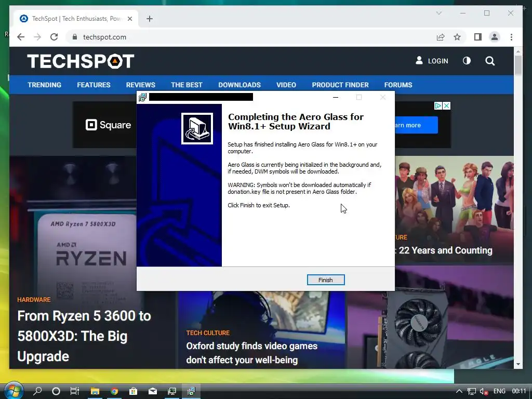Open the Video section
This screenshot has width=532, height=399.
(286, 85)
